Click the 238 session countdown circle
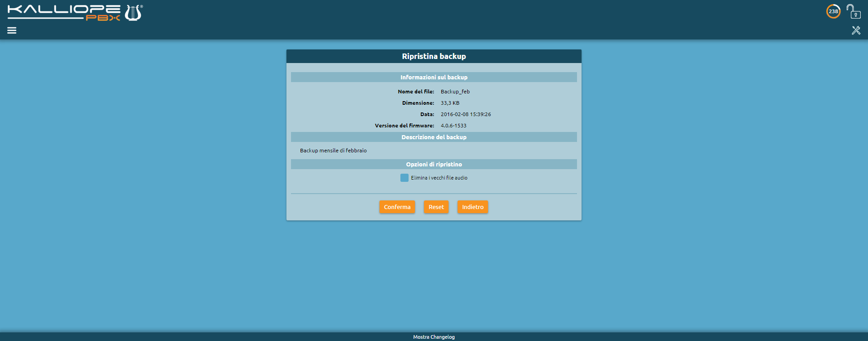The height and width of the screenshot is (341, 868). [x=833, y=11]
